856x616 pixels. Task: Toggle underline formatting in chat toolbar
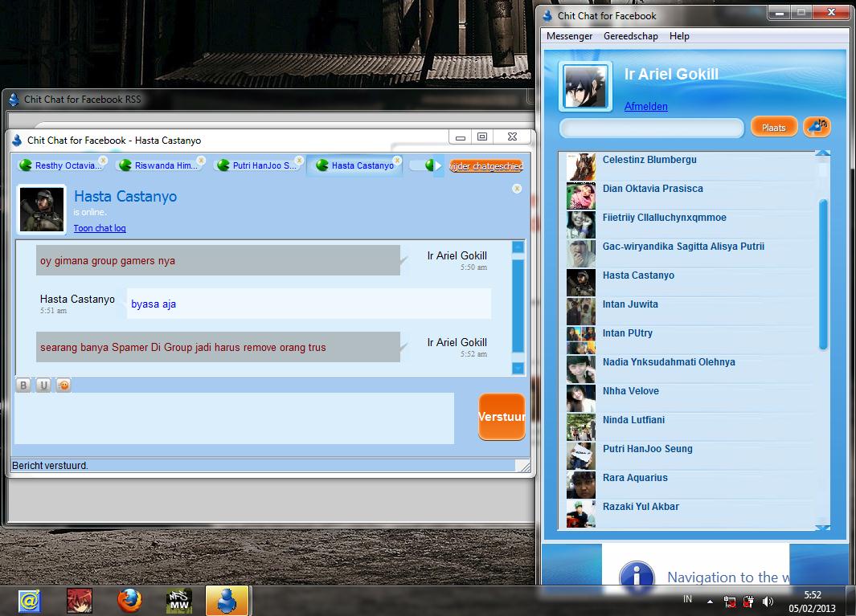click(43, 386)
